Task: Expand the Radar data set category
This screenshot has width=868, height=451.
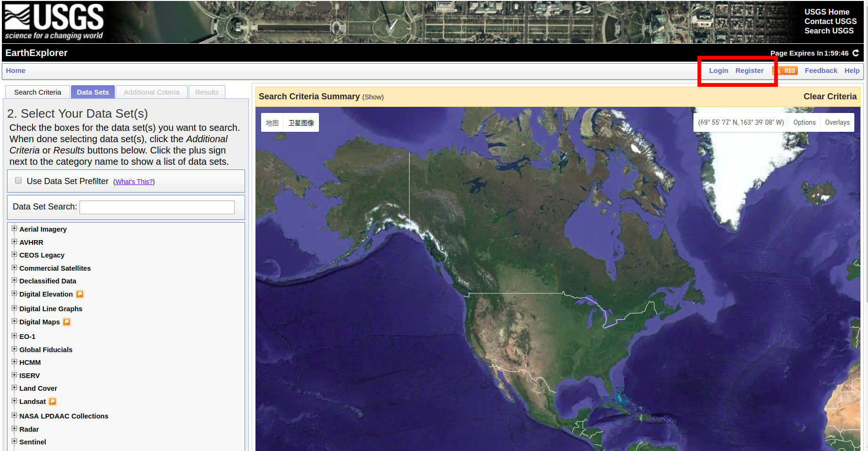Action: [x=14, y=429]
